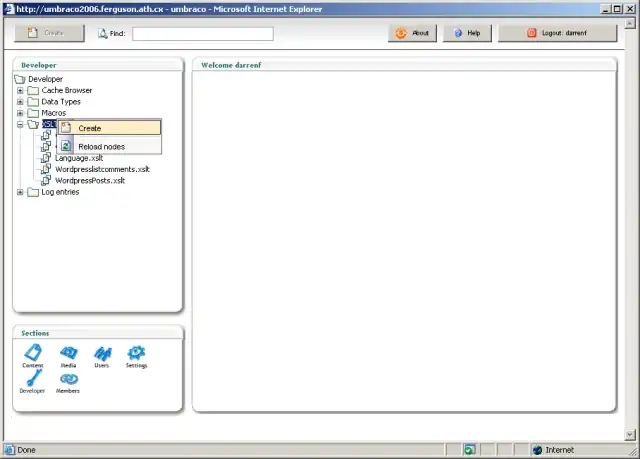Choose Create from the context menu
This screenshot has height=459, width=640.
[x=90, y=128]
